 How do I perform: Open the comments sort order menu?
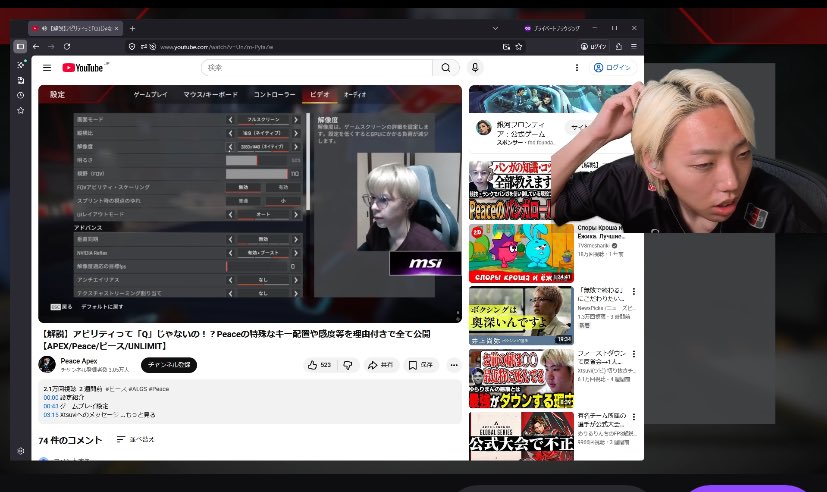coord(135,439)
